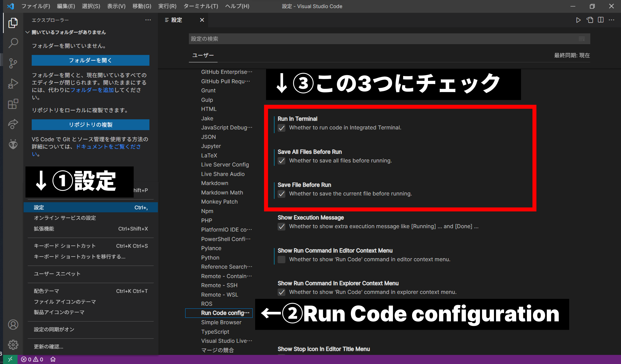Open Live Share view icon

tap(13, 124)
